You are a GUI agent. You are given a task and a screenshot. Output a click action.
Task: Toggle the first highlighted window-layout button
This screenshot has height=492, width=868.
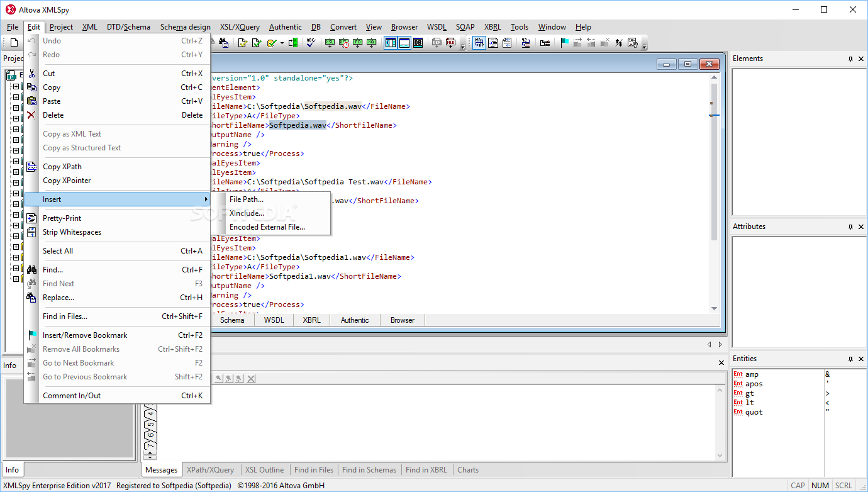(x=391, y=43)
